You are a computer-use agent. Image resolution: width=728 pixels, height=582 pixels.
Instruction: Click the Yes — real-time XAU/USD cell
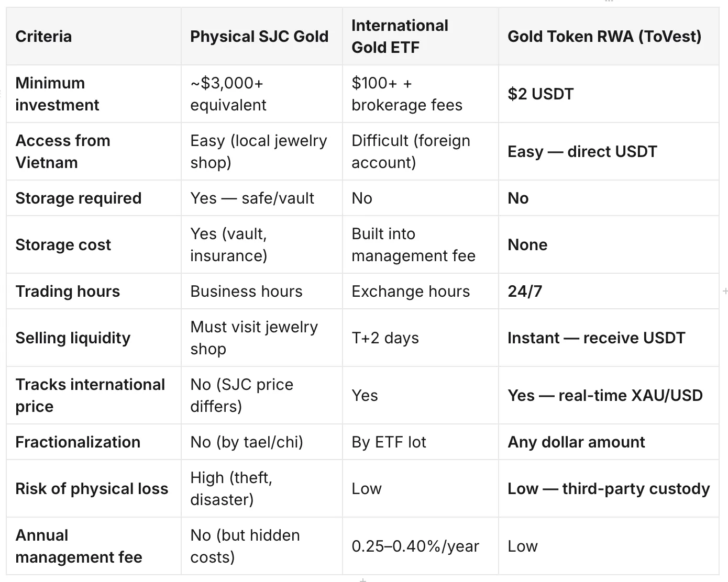click(609, 395)
